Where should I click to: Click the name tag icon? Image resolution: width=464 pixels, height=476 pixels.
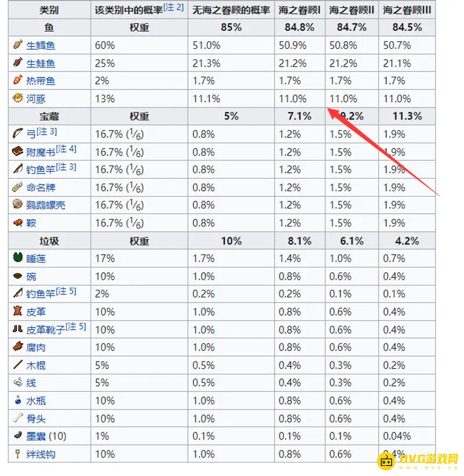point(17,187)
